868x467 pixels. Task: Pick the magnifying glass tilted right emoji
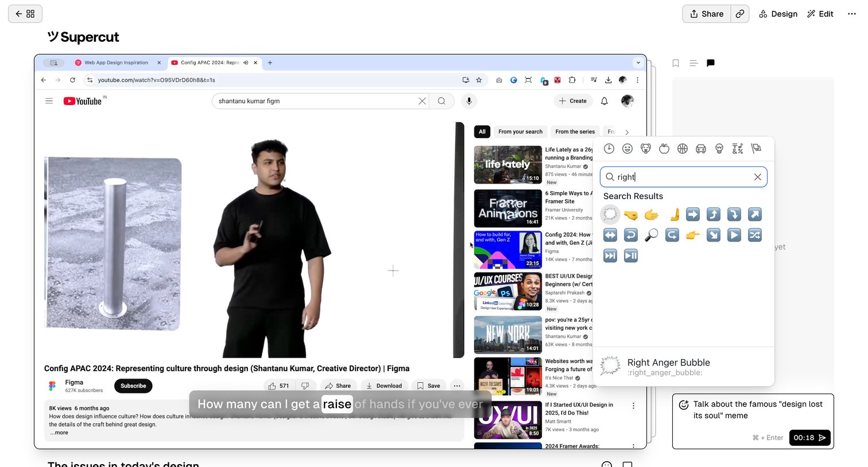coord(652,235)
